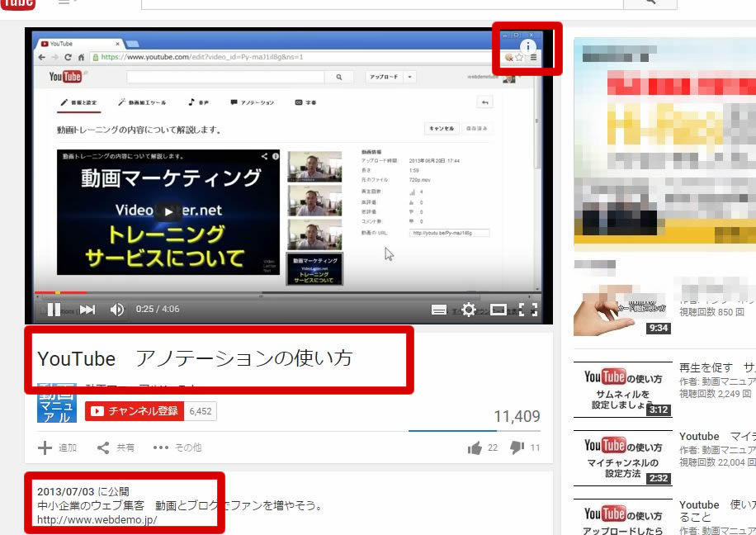Open the サムネイルを設定しましょう 3:12 thumbnail

point(623,390)
